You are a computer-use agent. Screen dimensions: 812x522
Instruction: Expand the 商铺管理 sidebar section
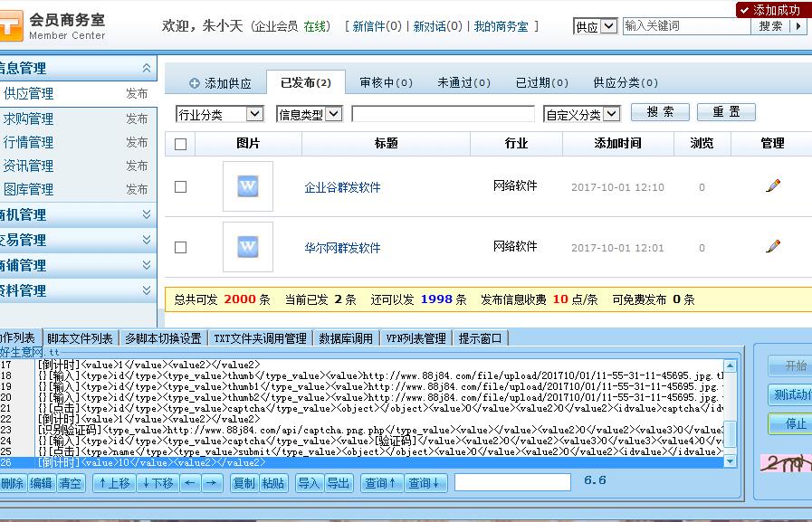(x=147, y=265)
